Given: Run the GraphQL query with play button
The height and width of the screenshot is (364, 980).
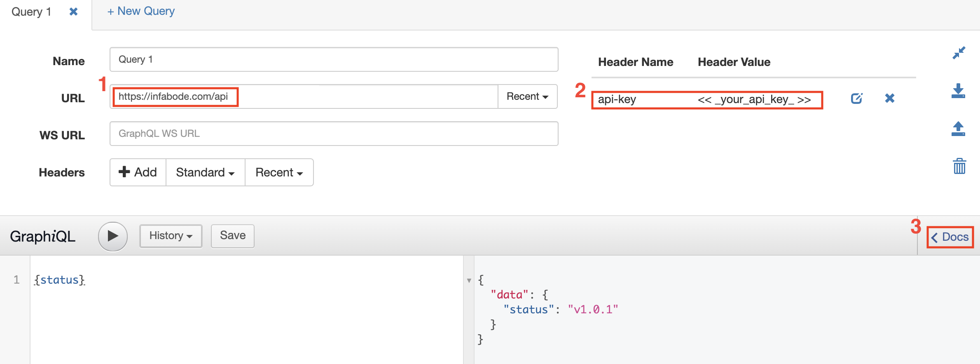Looking at the screenshot, I should [112, 236].
